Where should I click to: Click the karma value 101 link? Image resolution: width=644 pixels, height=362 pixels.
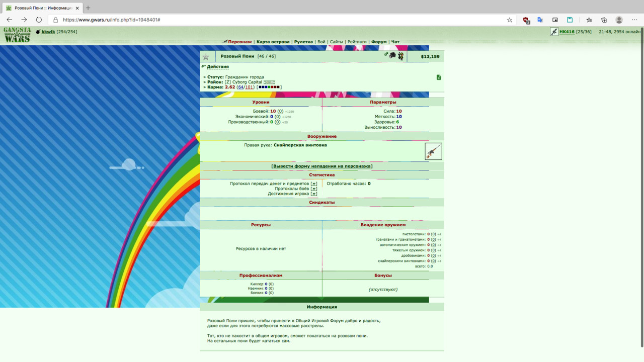pos(249,87)
